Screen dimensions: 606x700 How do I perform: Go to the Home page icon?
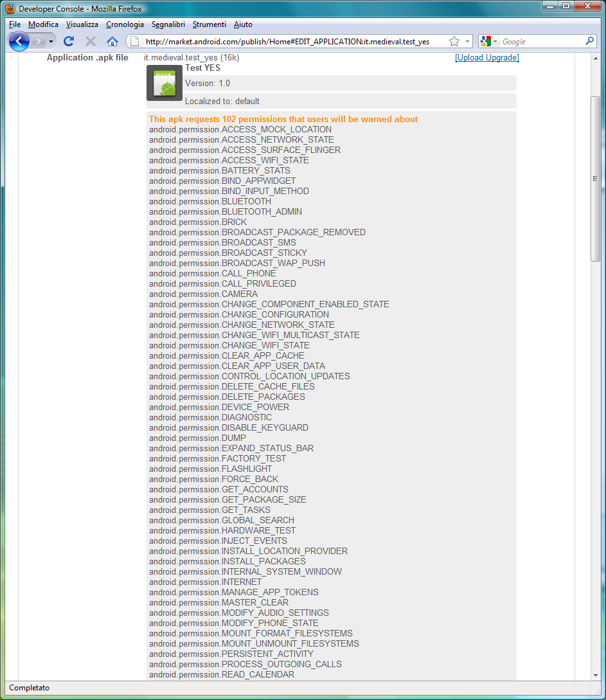click(112, 42)
